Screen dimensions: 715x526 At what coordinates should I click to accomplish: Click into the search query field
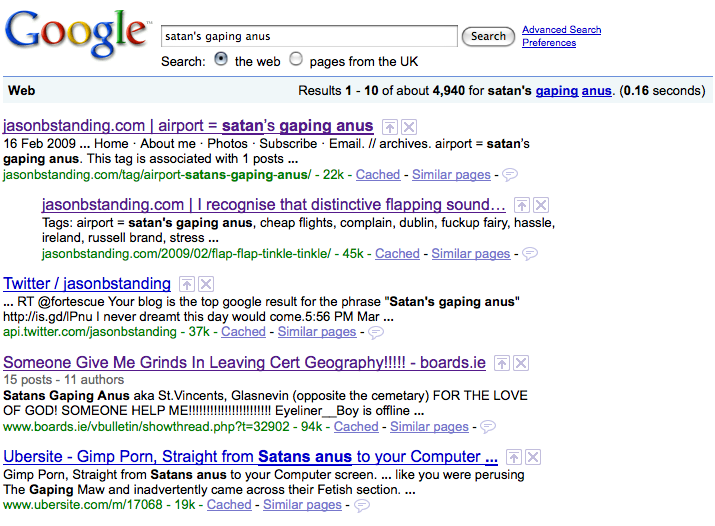pyautogui.click(x=309, y=36)
